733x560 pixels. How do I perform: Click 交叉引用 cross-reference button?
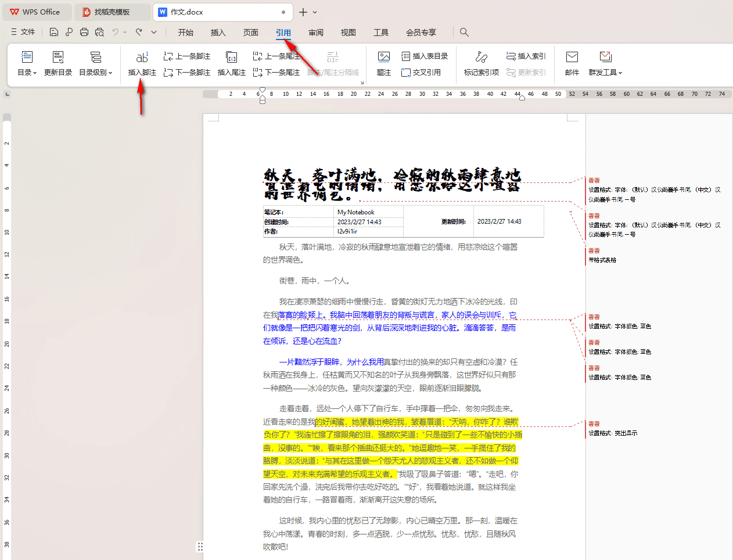pos(421,73)
